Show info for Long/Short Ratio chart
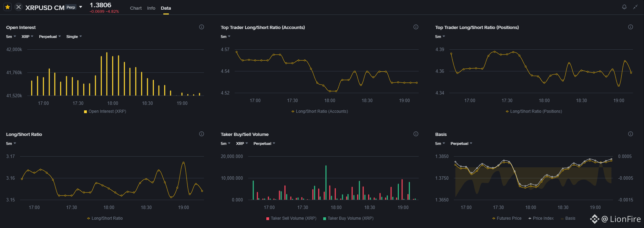 [202, 134]
